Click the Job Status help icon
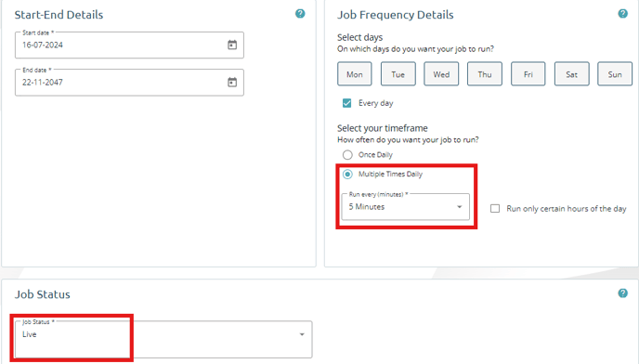 (622, 293)
